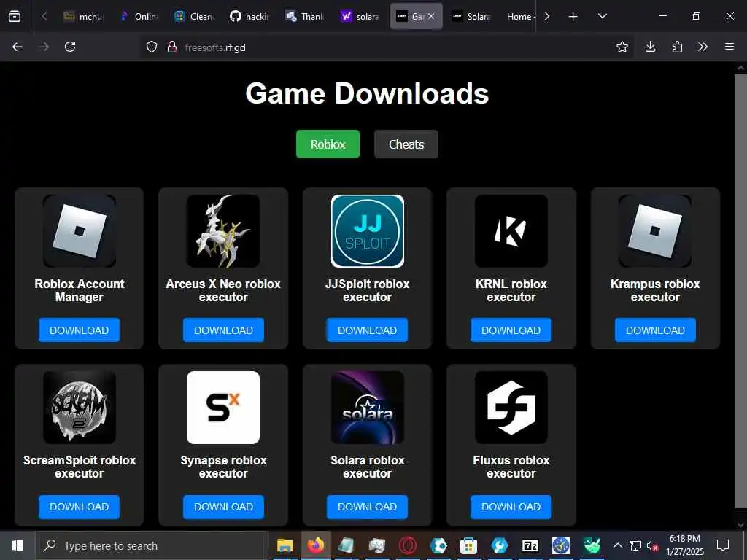Screen dimensions: 747x560
Task: Download KRNL roblox executor
Action: [511, 330]
